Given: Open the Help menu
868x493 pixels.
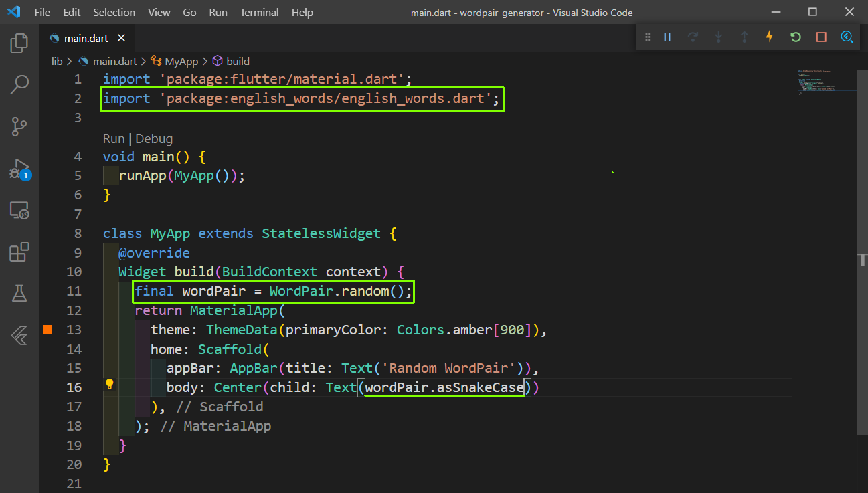Looking at the screenshot, I should [x=302, y=13].
